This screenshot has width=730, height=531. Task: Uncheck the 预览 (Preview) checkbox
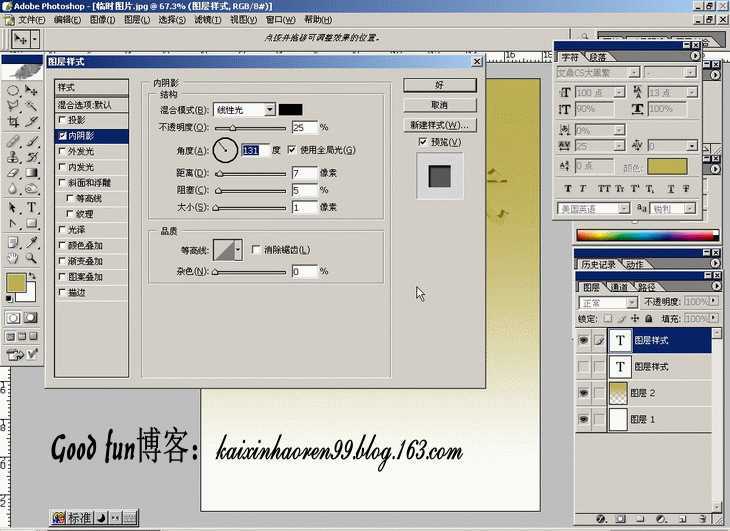(423, 142)
